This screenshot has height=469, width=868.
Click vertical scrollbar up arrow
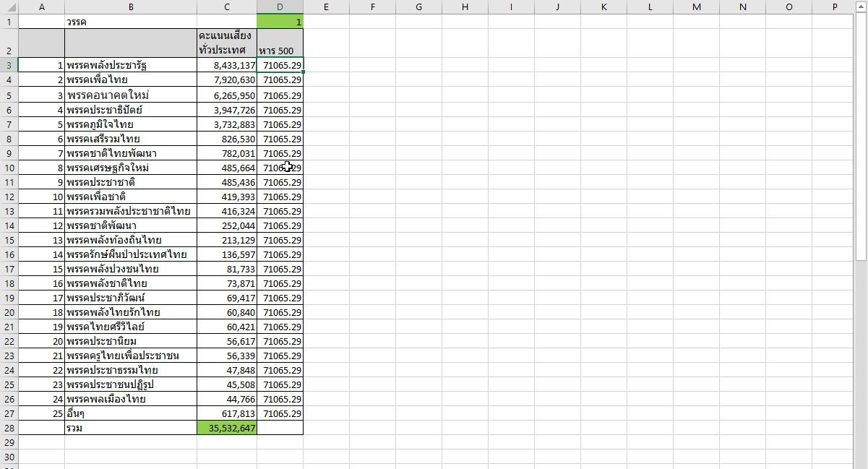coord(861,6)
